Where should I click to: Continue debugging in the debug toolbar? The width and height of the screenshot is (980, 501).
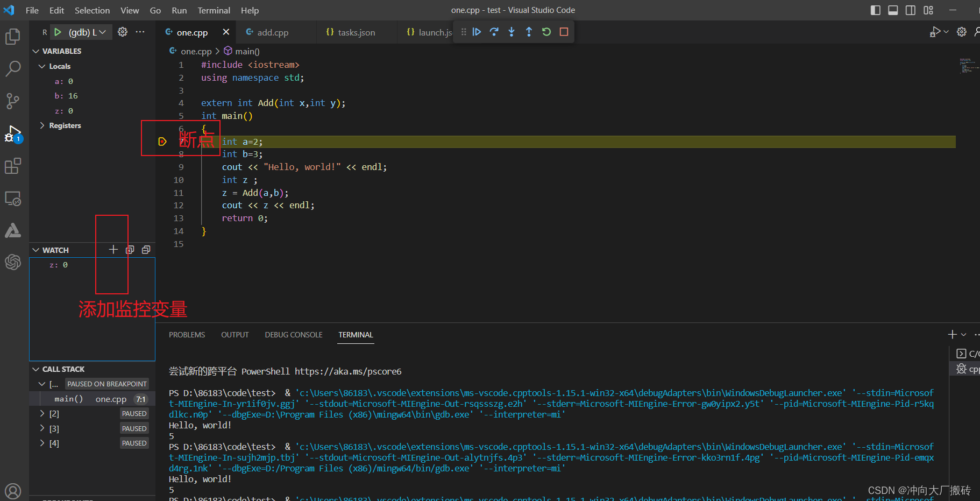(477, 32)
